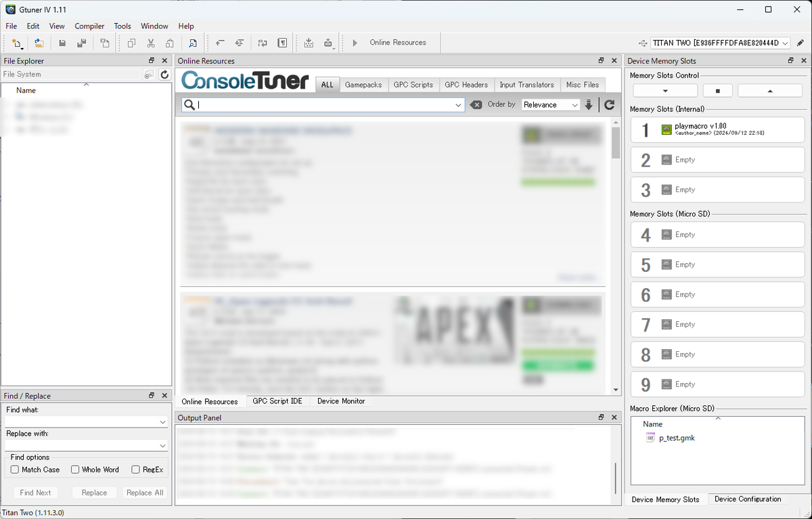Enable the RegEx checkbox
The width and height of the screenshot is (812, 519).
136,470
